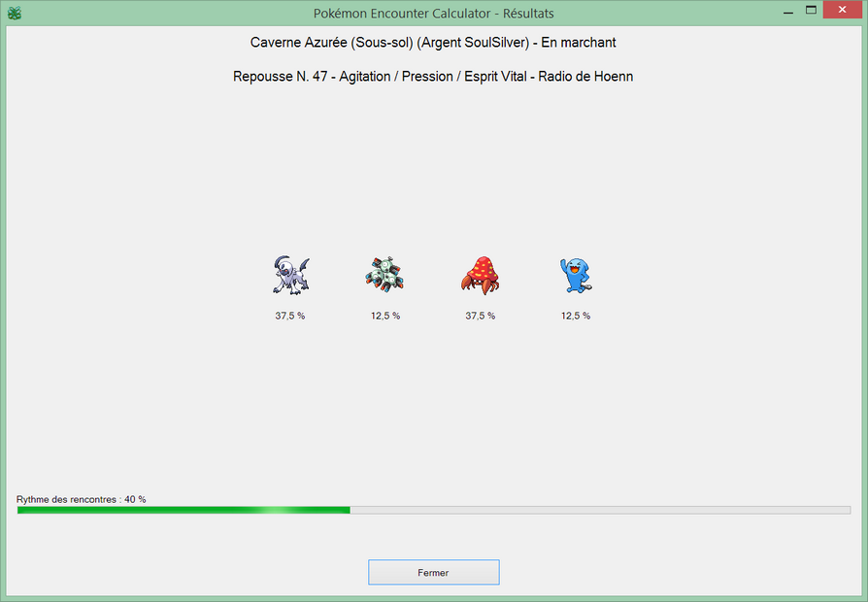
Task: Click the Pokémon Encounter Calculator window title
Action: point(434,14)
